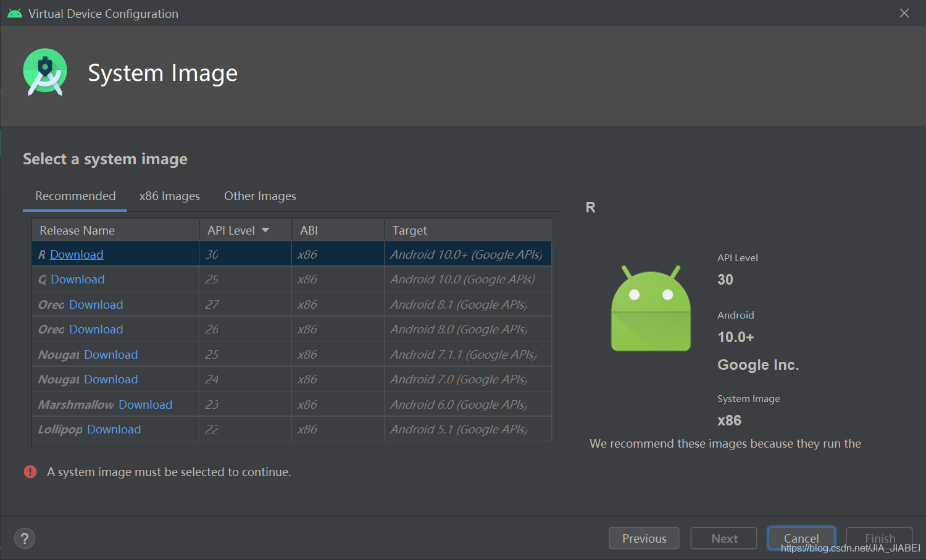Image resolution: width=926 pixels, height=560 pixels.
Task: Cancel the device configuration
Action: tap(801, 538)
